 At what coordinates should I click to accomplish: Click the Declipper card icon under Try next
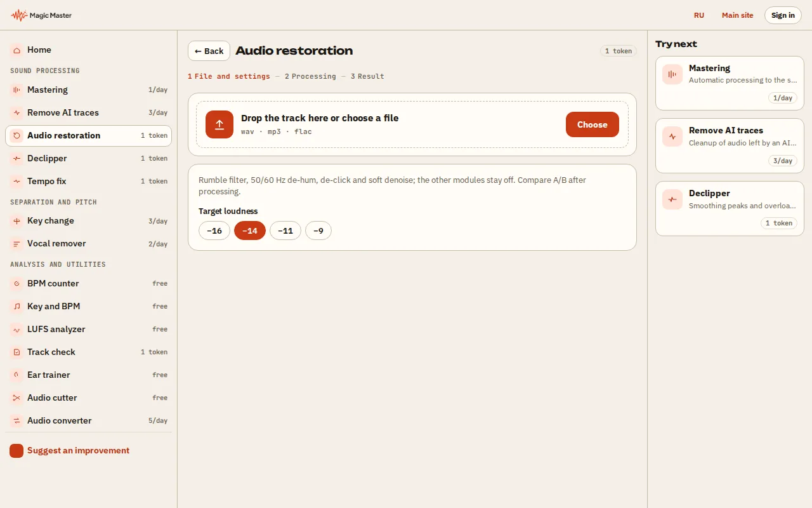point(672,199)
